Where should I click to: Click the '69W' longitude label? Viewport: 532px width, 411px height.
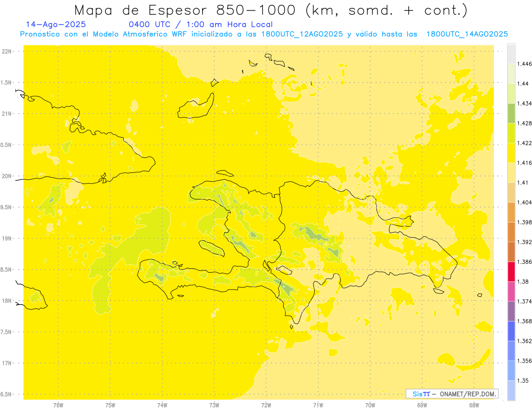[x=422, y=405]
